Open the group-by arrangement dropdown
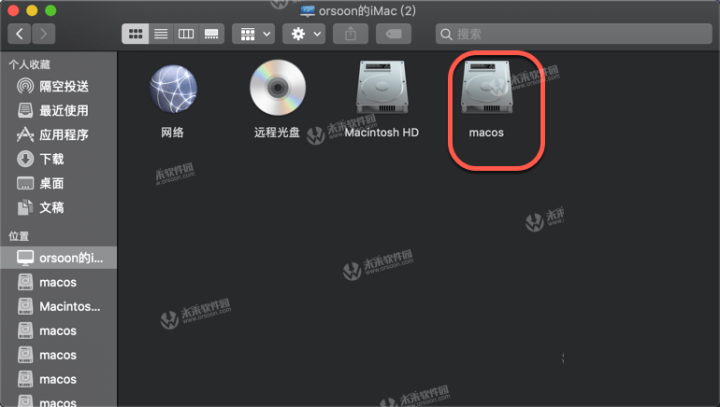Screen dimensions: 720x407 click(253, 34)
